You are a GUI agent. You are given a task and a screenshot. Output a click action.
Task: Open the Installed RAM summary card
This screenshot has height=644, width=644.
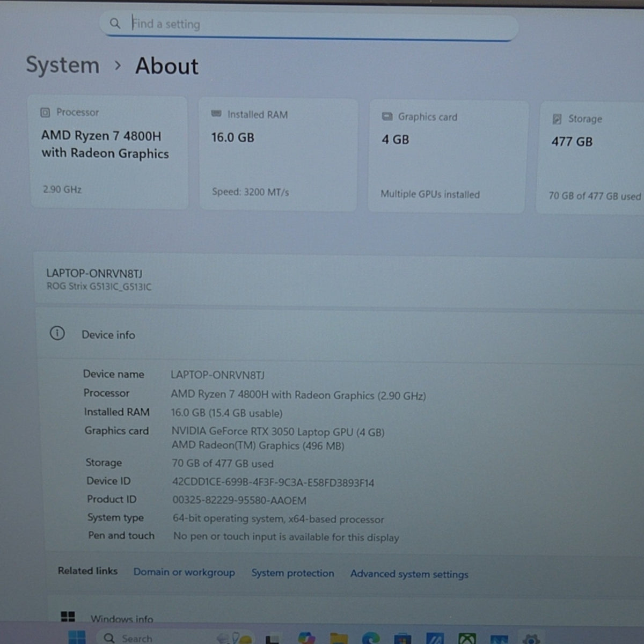pyautogui.click(x=278, y=155)
